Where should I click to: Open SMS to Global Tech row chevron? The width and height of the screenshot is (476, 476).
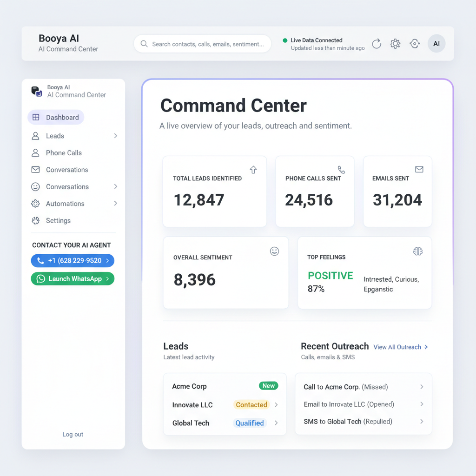(x=422, y=421)
